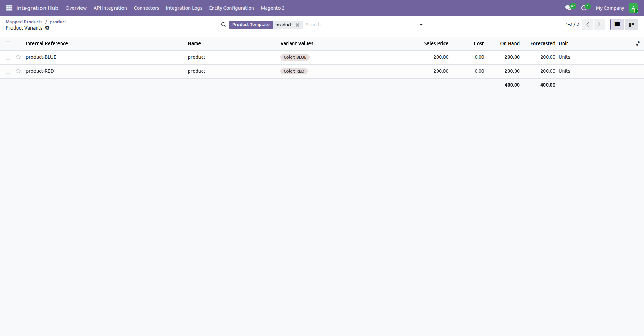Sort by Sales Price column
The width and height of the screenshot is (644, 336).
(x=436, y=43)
